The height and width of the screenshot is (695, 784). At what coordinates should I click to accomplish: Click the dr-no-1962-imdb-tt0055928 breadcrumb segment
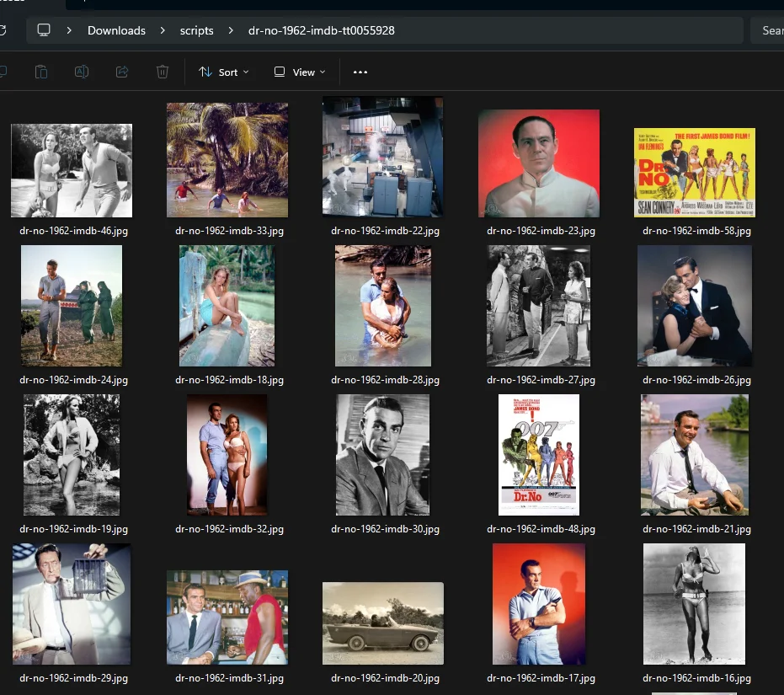tap(321, 30)
